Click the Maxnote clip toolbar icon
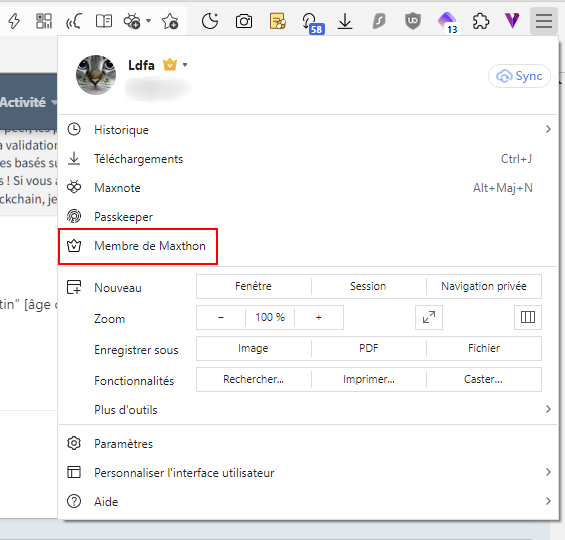565x540 pixels. pos(132,21)
